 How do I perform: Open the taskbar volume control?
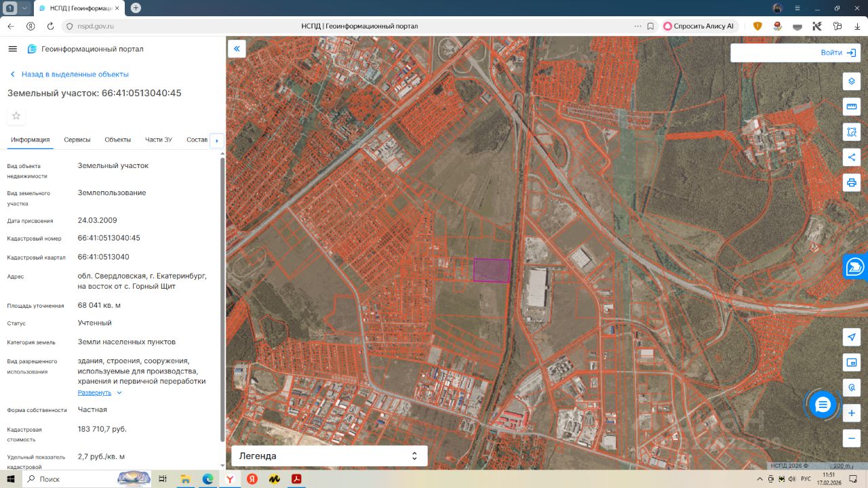tap(793, 479)
